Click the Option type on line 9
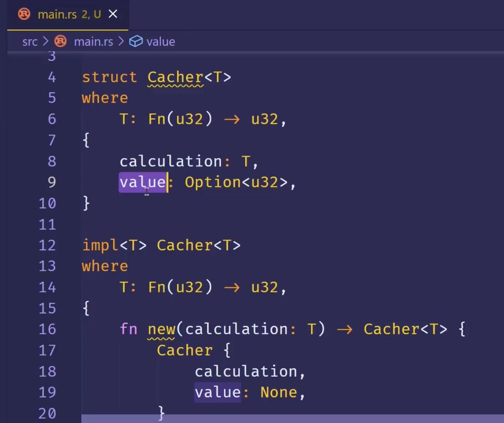Viewport: 504px width, 423px height. click(x=212, y=182)
